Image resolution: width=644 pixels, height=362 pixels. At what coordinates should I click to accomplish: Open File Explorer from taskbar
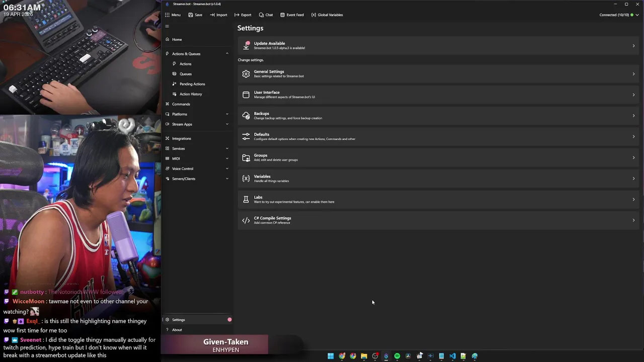pos(364,356)
